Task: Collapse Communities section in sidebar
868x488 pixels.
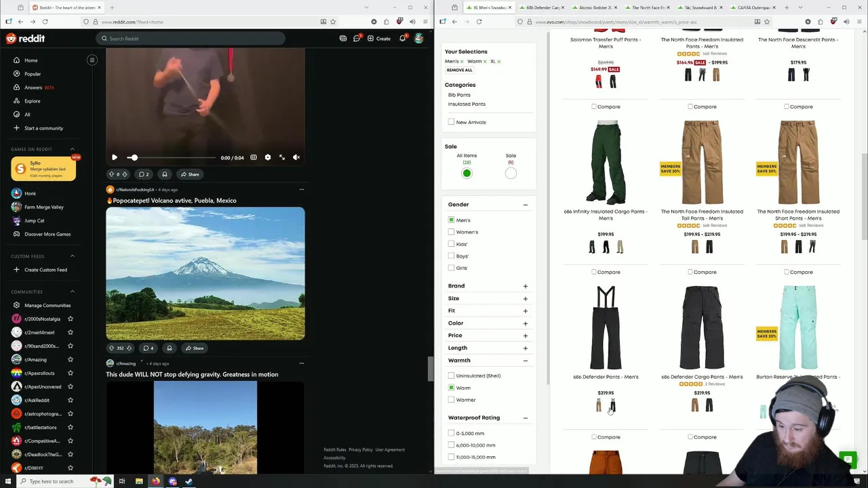Action: pyautogui.click(x=73, y=291)
